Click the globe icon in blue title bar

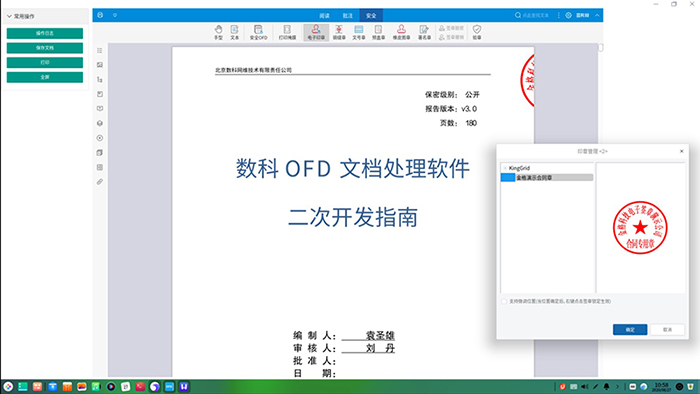(x=100, y=15)
